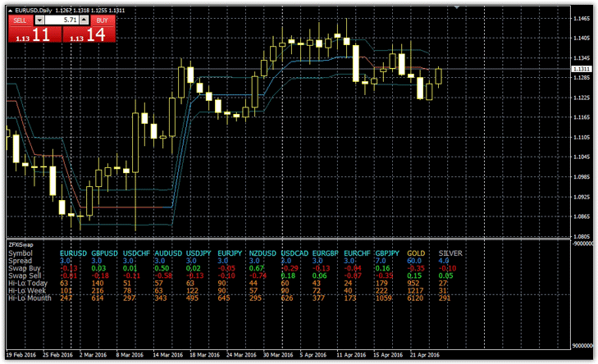
Task: Click the red SELL button
Action: [x=21, y=18]
